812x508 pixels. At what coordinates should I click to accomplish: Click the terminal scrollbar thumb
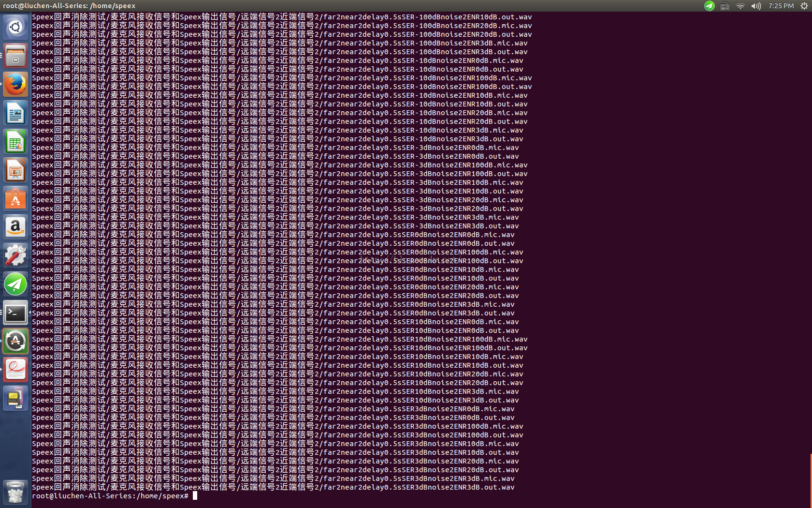coord(811,480)
